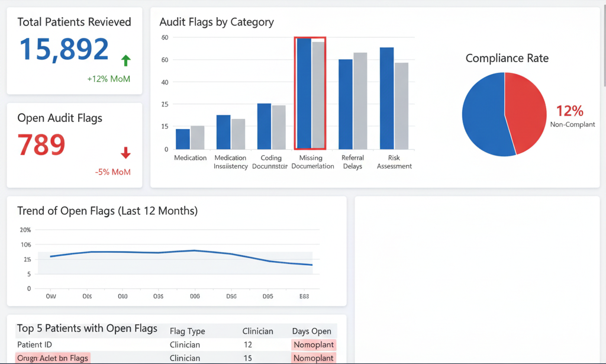Click the 789 open audit flags number
The width and height of the screenshot is (606, 364).
click(41, 145)
